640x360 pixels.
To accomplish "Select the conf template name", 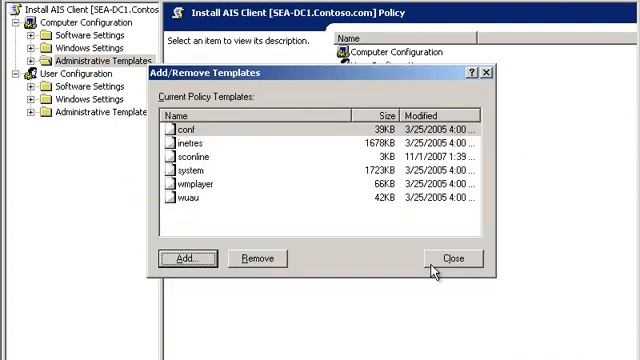I will (186, 129).
